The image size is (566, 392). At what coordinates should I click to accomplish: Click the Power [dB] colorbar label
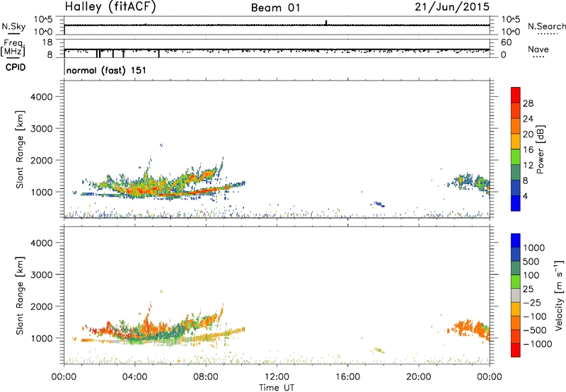(x=540, y=149)
